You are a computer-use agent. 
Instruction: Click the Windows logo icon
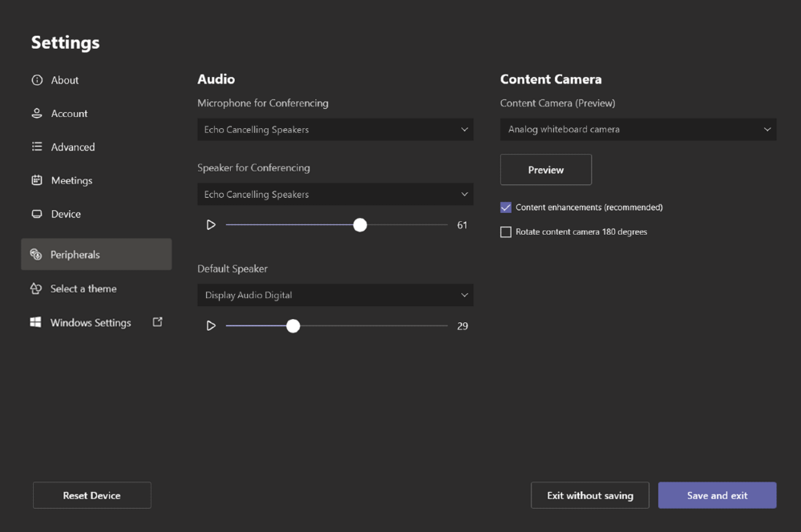click(x=36, y=322)
